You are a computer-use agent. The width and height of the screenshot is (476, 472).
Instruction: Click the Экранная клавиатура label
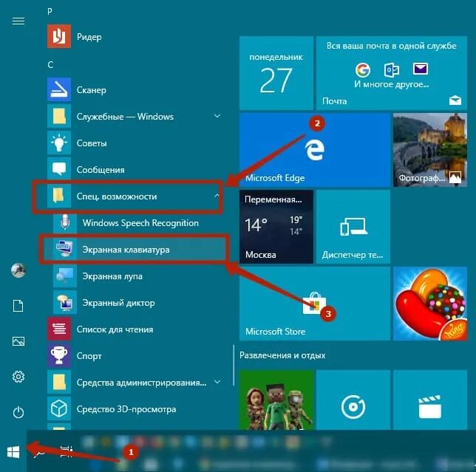tap(126, 250)
